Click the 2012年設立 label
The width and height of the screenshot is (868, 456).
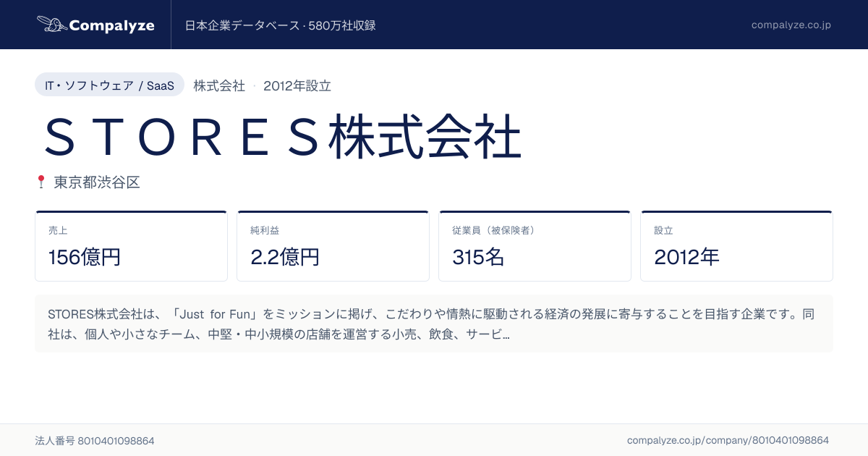click(297, 85)
